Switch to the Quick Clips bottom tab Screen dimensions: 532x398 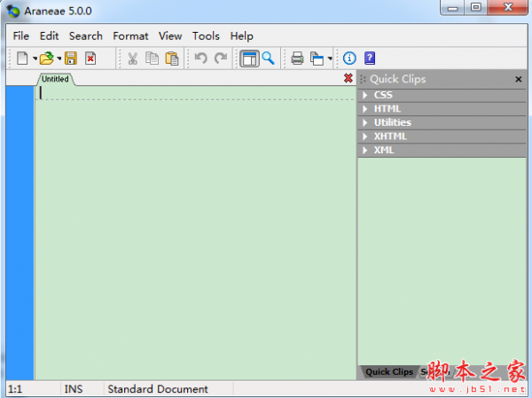(x=389, y=372)
